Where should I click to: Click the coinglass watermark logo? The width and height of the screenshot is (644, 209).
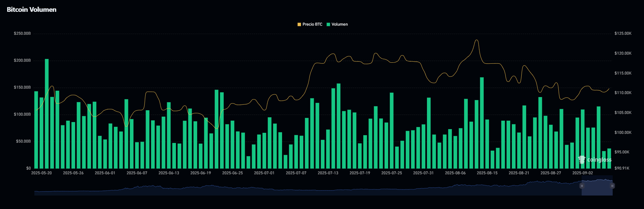594,160
